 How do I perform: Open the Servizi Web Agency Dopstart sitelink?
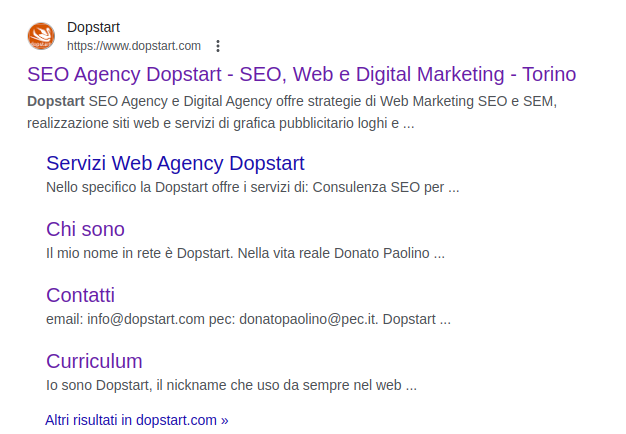pos(175,163)
